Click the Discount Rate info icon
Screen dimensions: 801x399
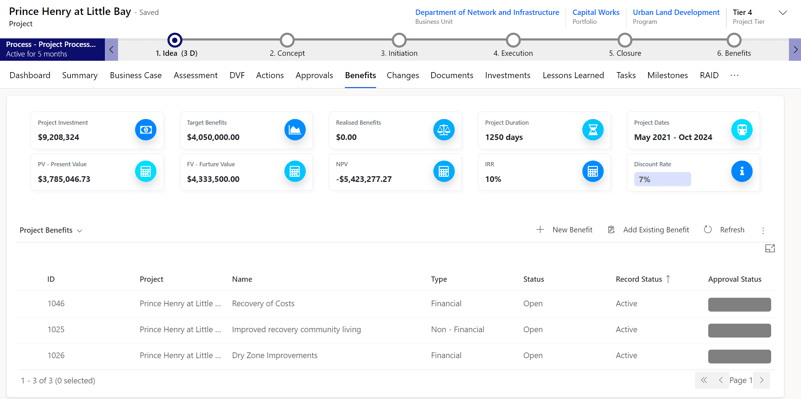coord(742,172)
